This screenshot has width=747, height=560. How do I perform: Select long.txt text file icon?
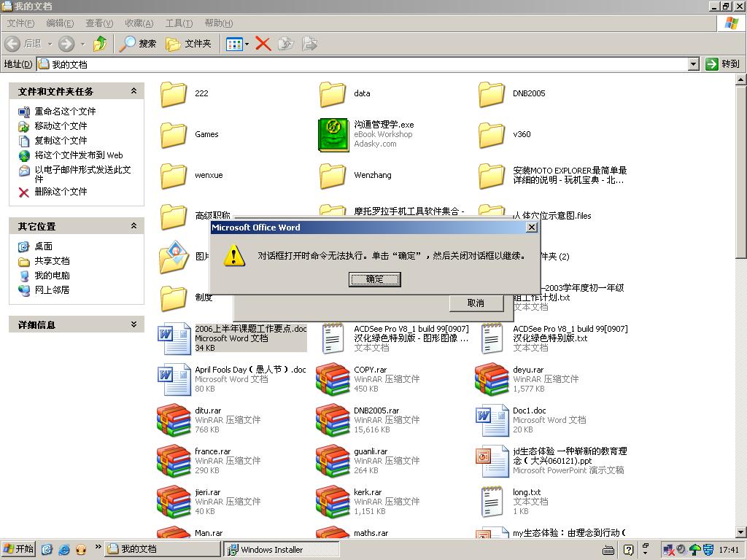[x=492, y=502]
